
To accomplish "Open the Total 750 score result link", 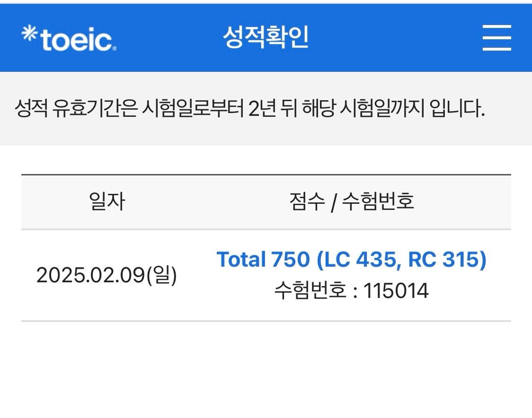I will 352,259.
